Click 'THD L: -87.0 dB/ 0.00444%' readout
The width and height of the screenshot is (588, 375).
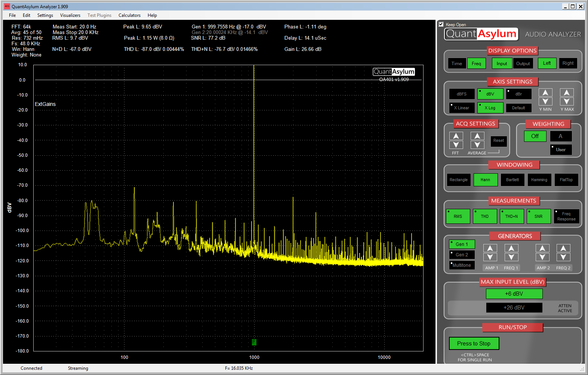[x=154, y=49]
